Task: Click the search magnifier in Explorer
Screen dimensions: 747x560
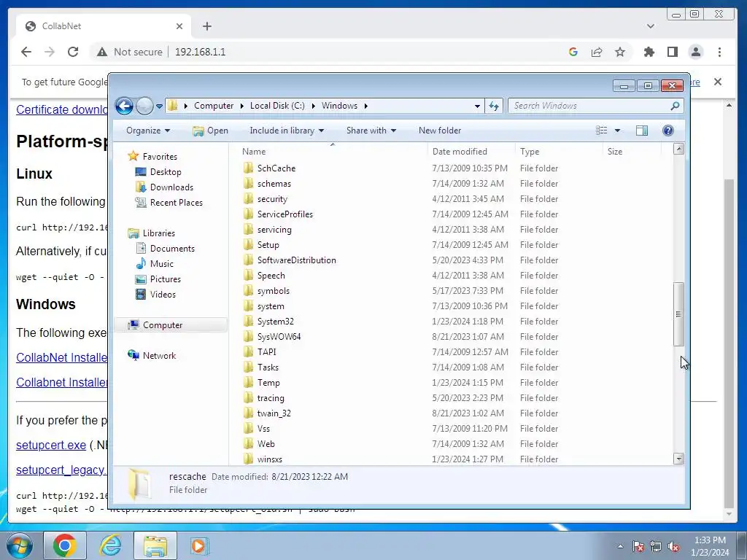Action: 675,106
